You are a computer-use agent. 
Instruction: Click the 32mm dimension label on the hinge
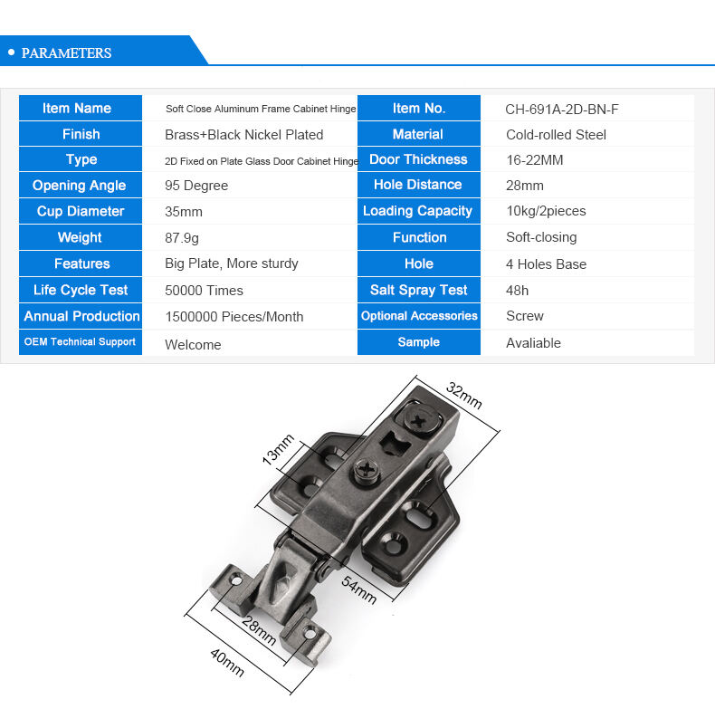464,394
